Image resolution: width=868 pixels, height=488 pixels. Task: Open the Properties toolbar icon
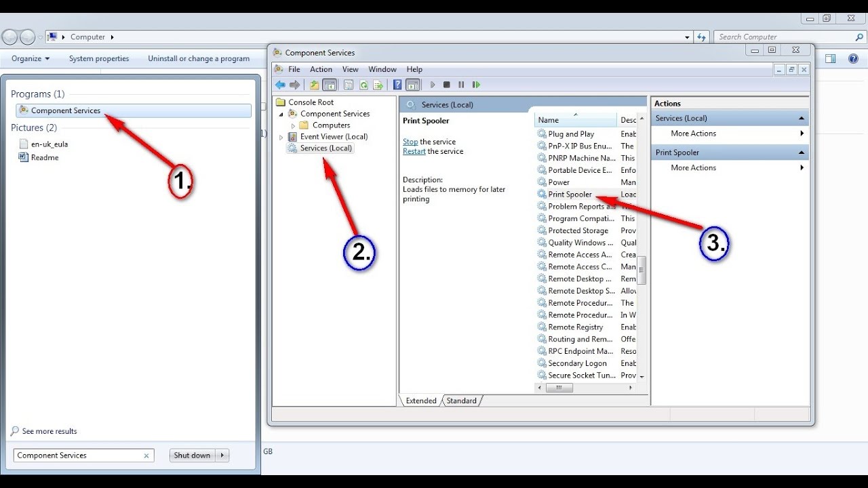click(349, 85)
